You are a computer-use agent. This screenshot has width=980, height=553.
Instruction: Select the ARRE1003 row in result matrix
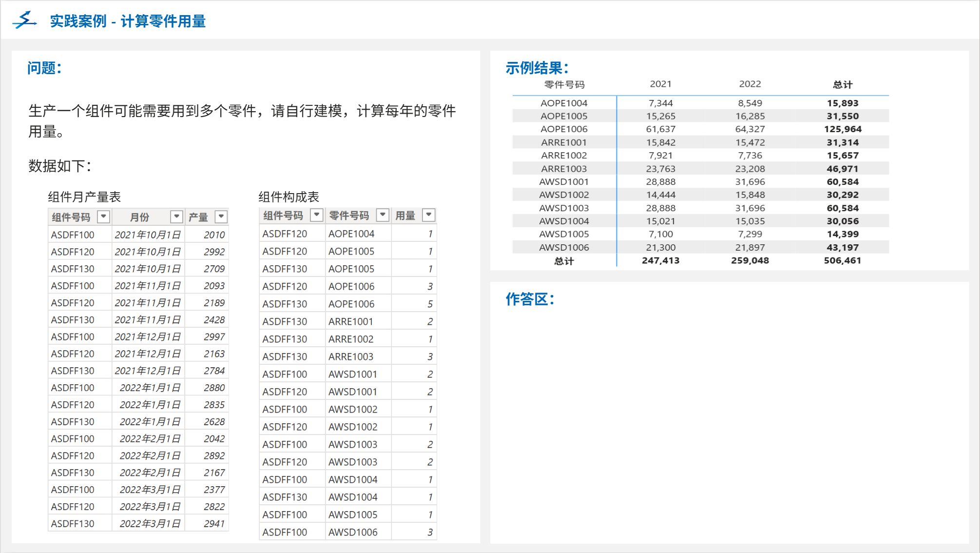click(564, 169)
